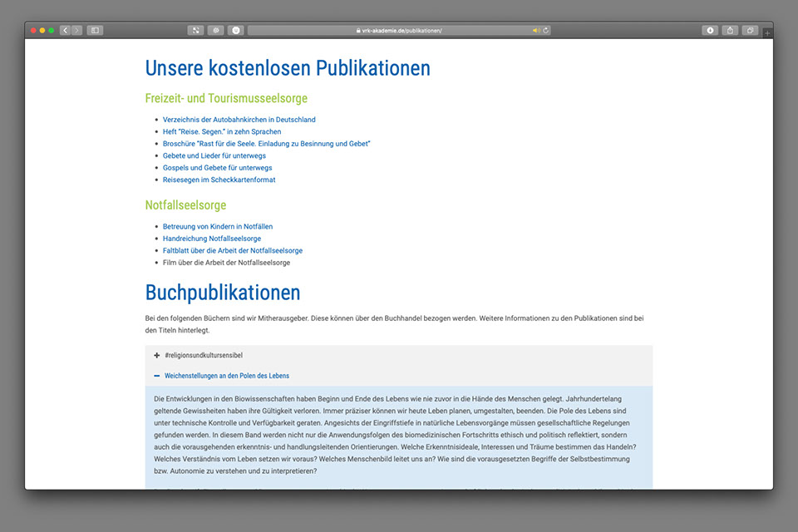Click the shield extension icon in toolbar
The height and width of the screenshot is (532, 798).
coord(236,31)
